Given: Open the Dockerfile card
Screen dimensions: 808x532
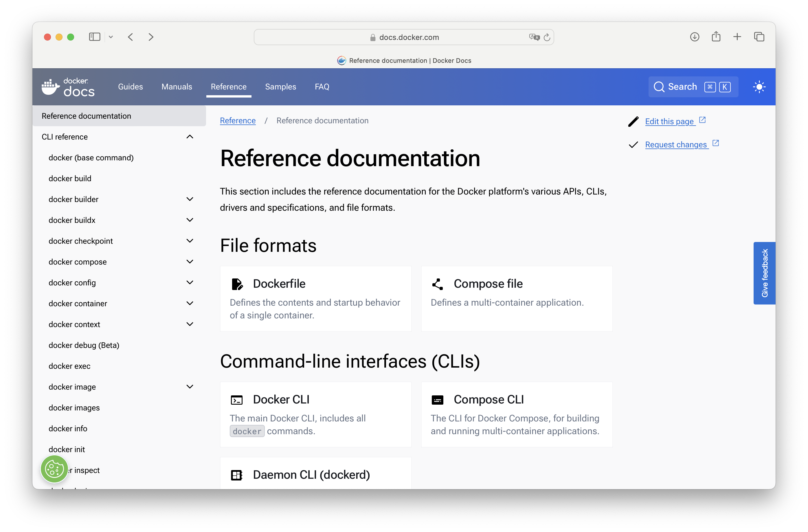Looking at the screenshot, I should pos(316,298).
